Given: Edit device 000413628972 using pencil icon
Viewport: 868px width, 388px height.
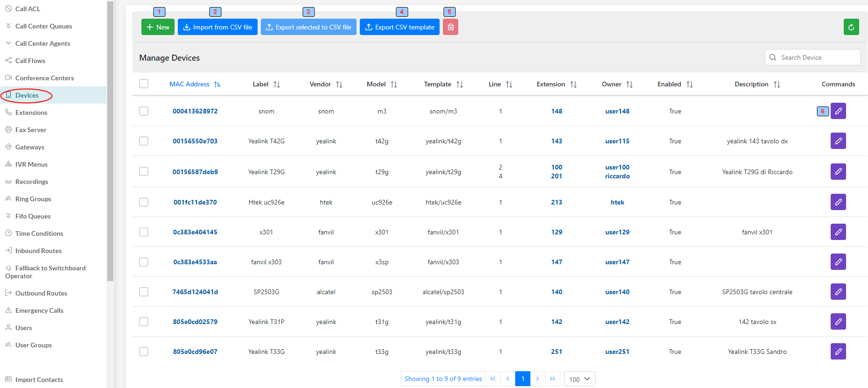Looking at the screenshot, I should (x=838, y=111).
